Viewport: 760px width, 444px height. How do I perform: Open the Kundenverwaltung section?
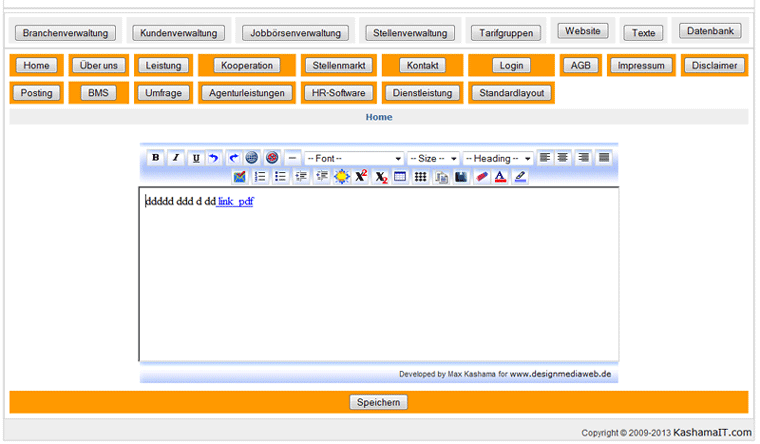[x=179, y=33]
